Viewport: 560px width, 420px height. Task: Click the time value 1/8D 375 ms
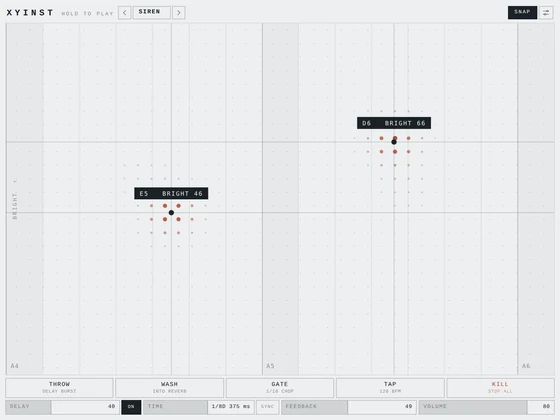pos(231,406)
